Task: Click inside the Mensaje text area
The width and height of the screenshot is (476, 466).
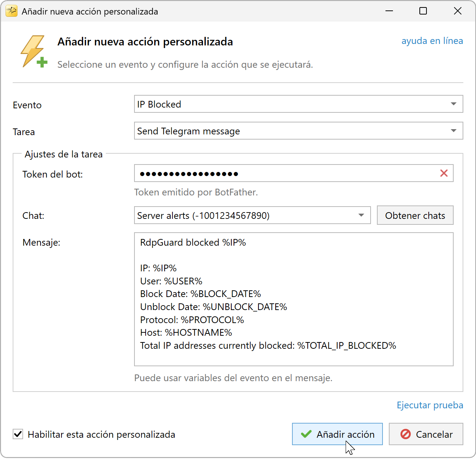Action: point(293,299)
